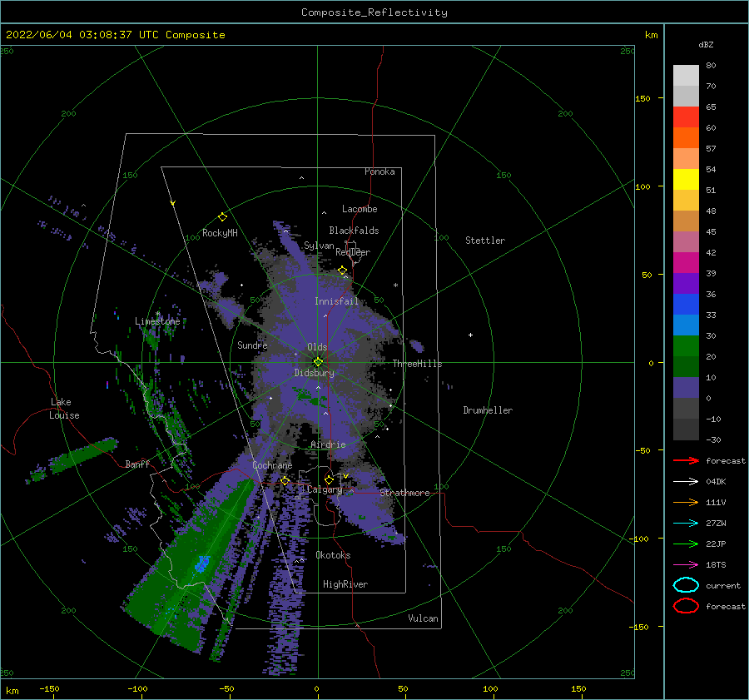Click the yellow station marker near Cochrane
Screen dimensions: 749x700
tap(285, 480)
